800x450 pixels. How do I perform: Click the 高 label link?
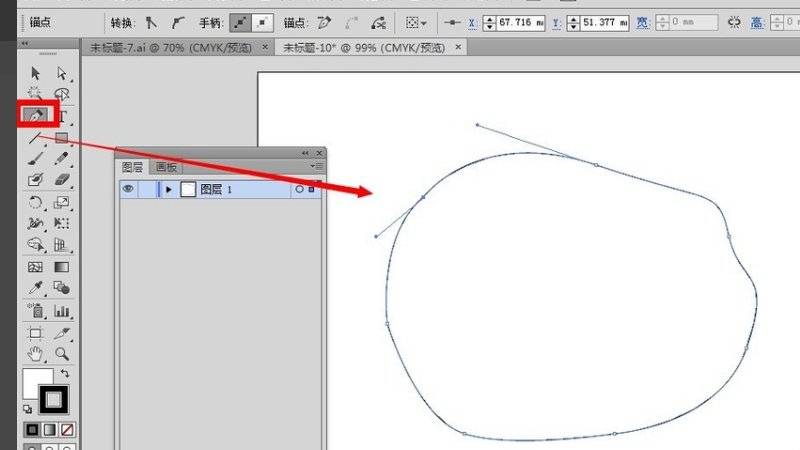tap(757, 23)
